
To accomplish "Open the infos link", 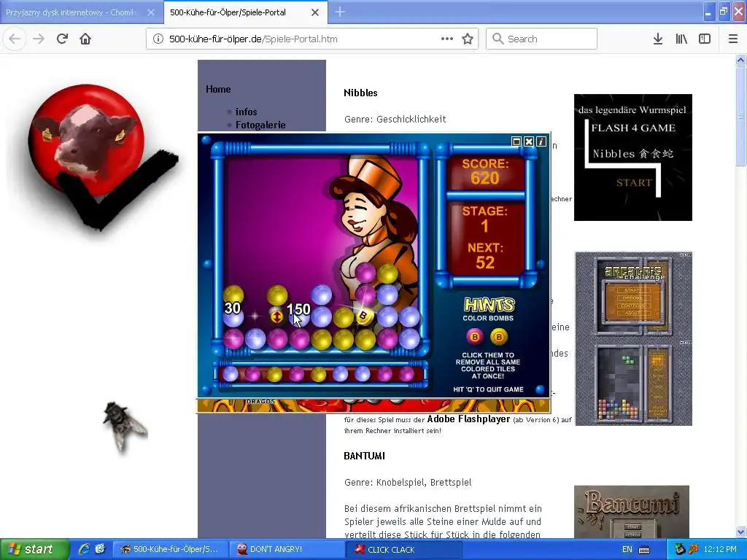I will tap(246, 112).
